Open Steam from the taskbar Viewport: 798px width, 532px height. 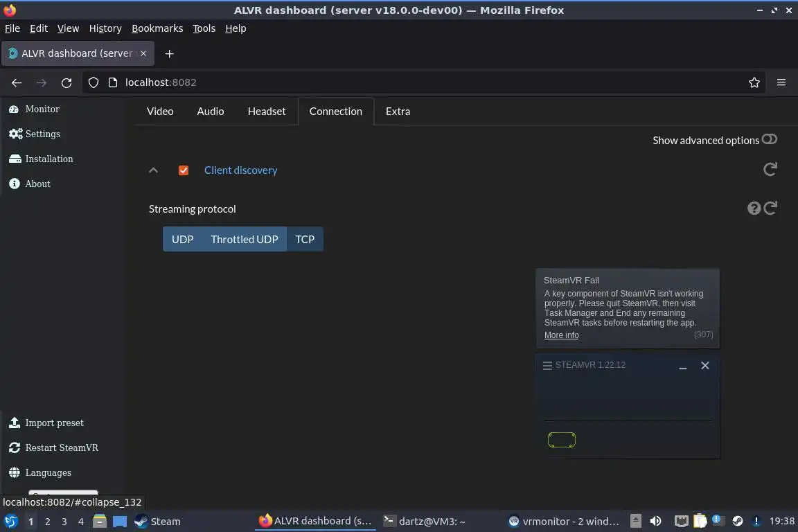158,522
